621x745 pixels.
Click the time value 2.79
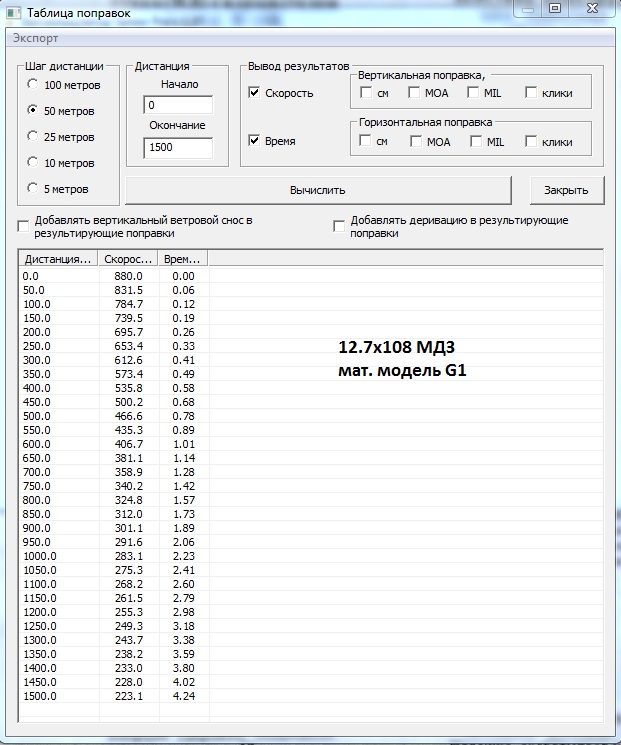pyautogui.click(x=183, y=598)
